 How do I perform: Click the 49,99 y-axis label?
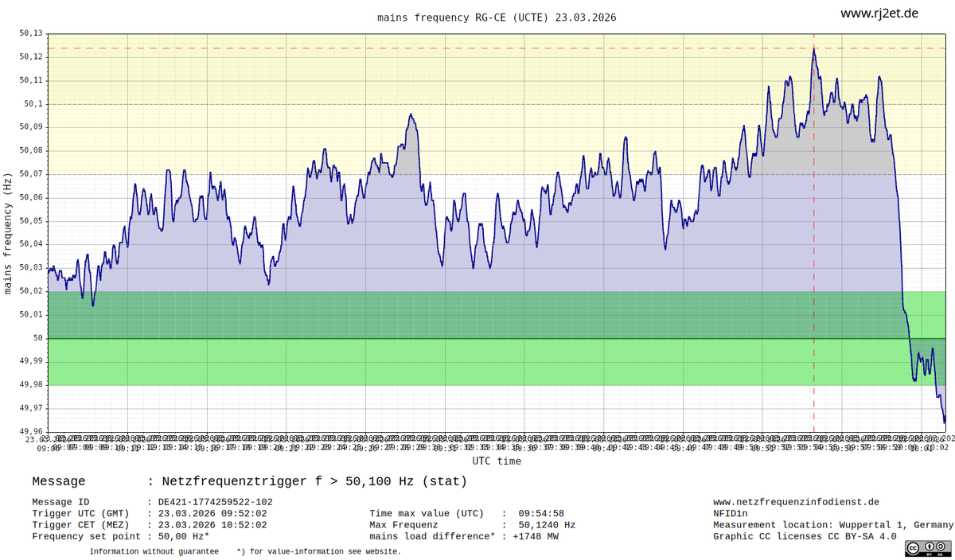pos(31,361)
